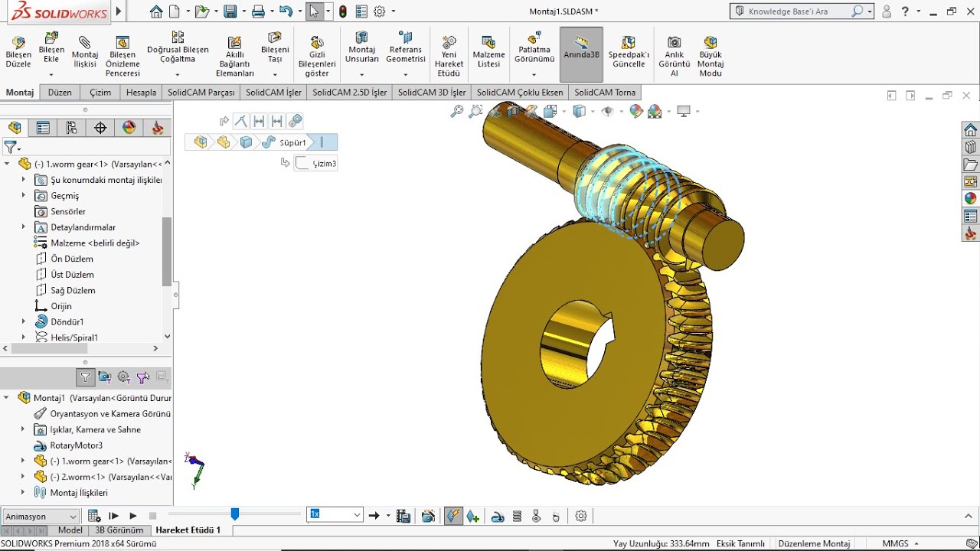The width and height of the screenshot is (980, 551).
Task: Open the Patlatma Görünümü dropdown arrow
Action: pyautogui.click(x=534, y=75)
